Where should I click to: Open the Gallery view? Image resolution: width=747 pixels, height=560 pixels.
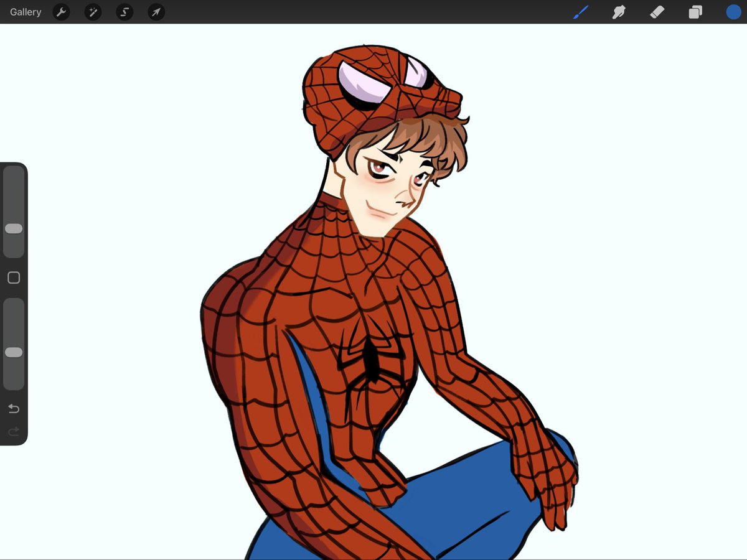click(26, 12)
